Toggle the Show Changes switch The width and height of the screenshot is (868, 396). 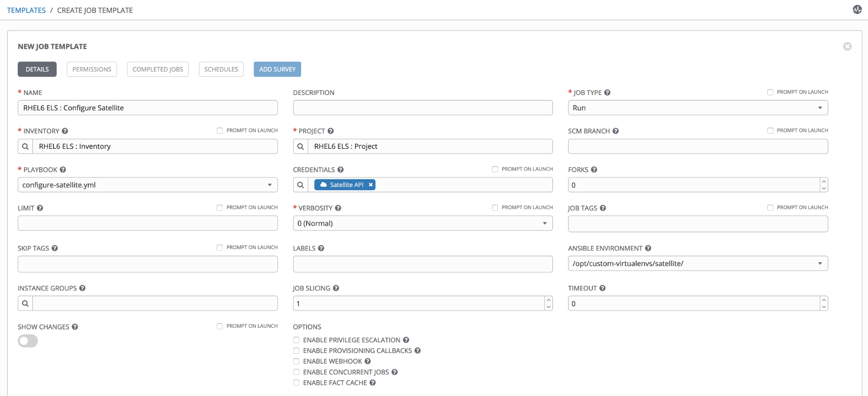tap(28, 341)
